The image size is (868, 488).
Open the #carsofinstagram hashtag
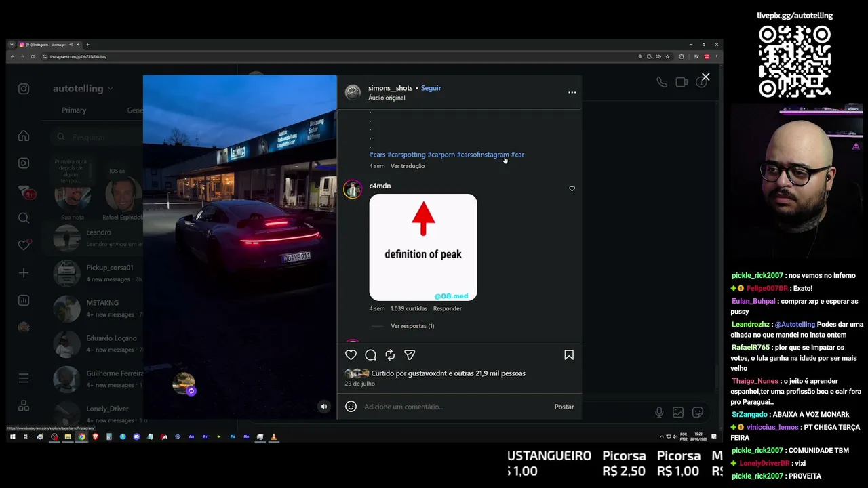(x=483, y=155)
